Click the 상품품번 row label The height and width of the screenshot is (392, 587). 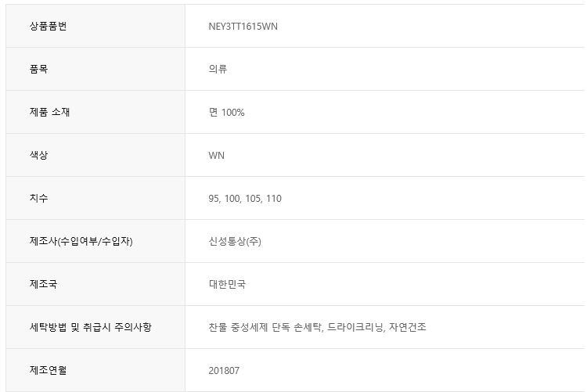49,26
